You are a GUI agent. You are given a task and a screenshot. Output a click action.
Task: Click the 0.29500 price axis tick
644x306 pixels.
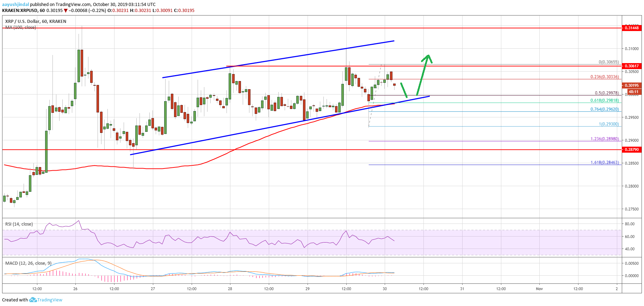[x=632, y=117]
